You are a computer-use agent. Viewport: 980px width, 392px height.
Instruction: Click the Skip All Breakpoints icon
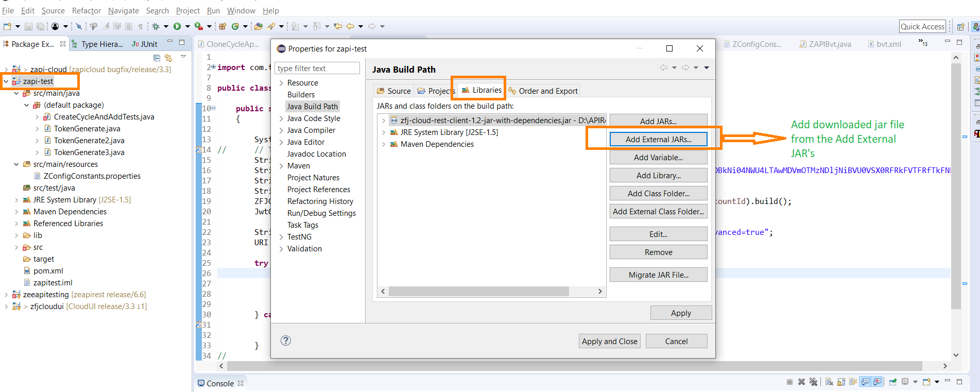79,26
